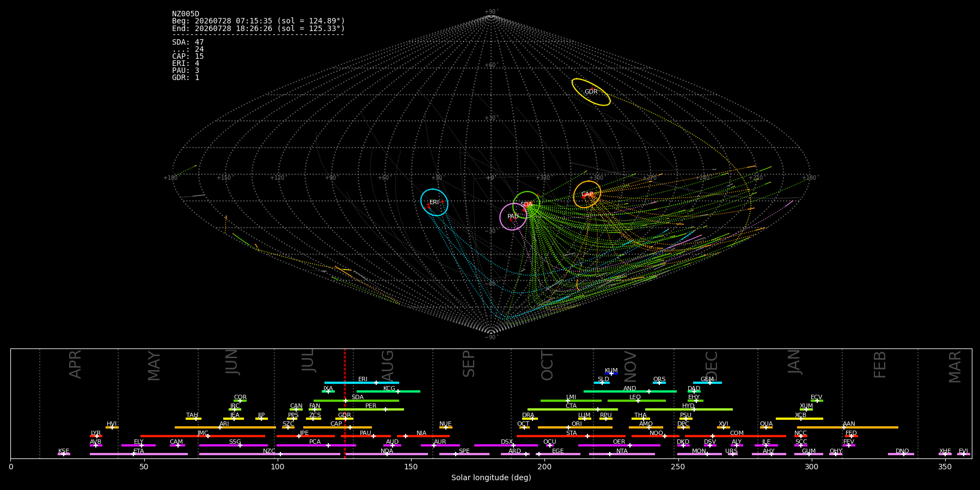This screenshot has width=980, height=490.
Task: Click the CAP label in the timeline
Action: tap(336, 424)
